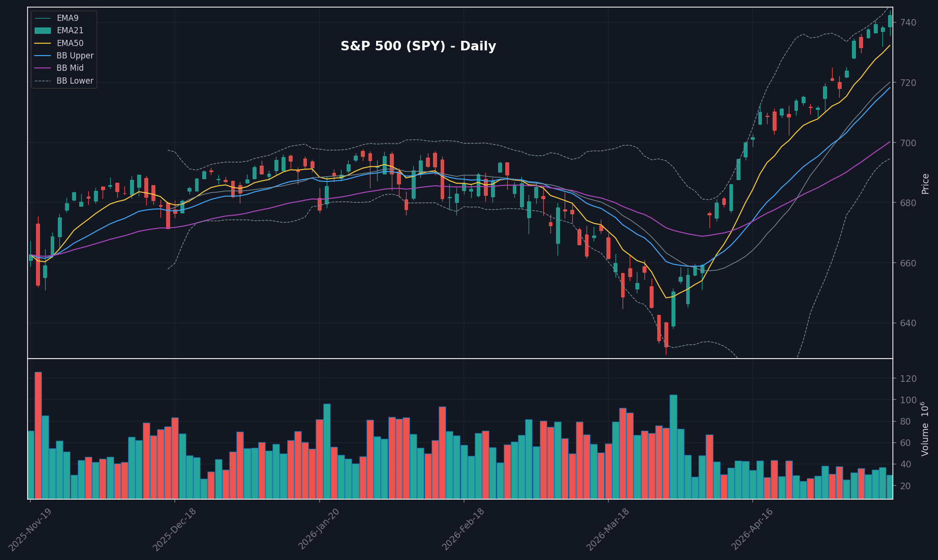Click the Price axis title
This screenshot has height=560, width=938.
(x=925, y=184)
